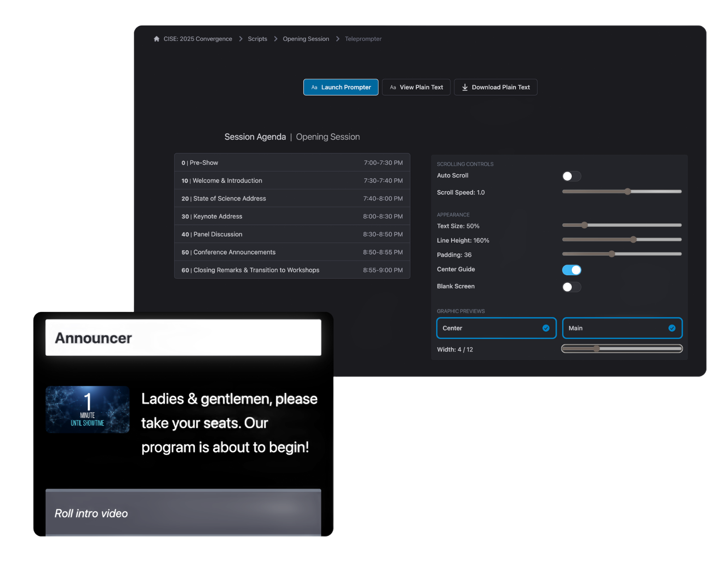Select the Closing Remarks & Transition to Workshops row
728x575 pixels.
point(292,270)
